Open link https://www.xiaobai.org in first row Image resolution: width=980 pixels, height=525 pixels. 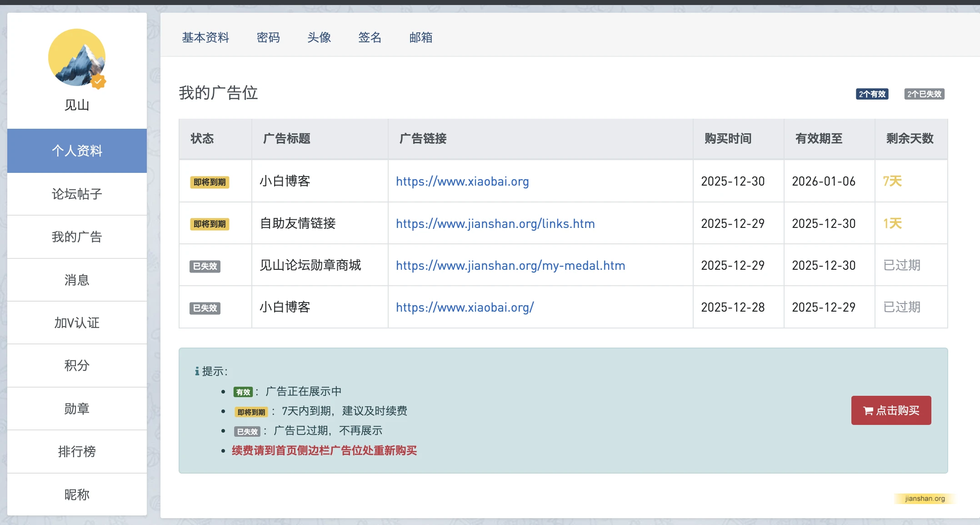(462, 181)
